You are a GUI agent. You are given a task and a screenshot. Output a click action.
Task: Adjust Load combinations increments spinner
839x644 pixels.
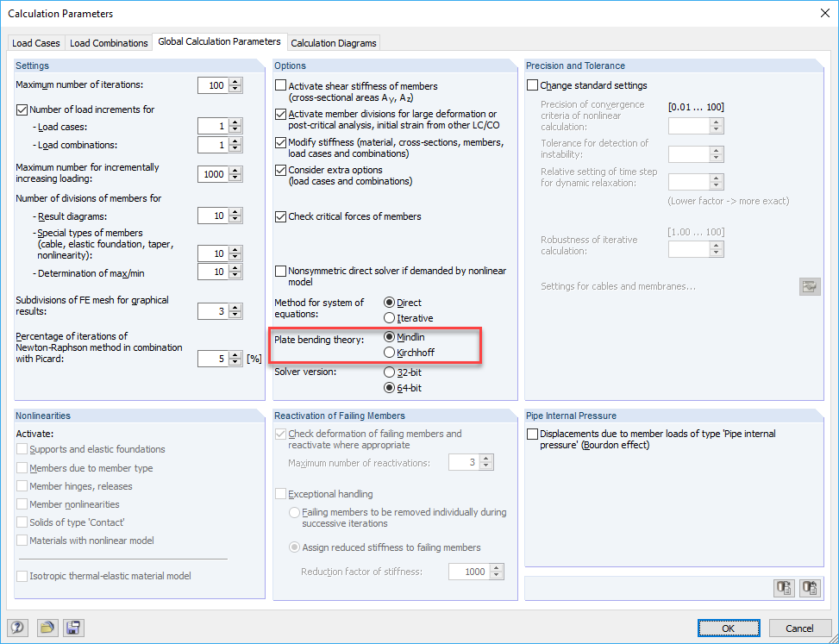[235, 145]
